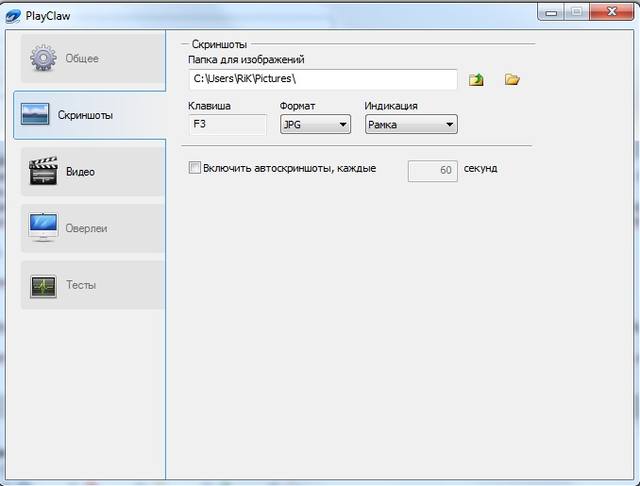Focus the Папка для изображений path field
The height and width of the screenshot is (486, 640).
(323, 79)
